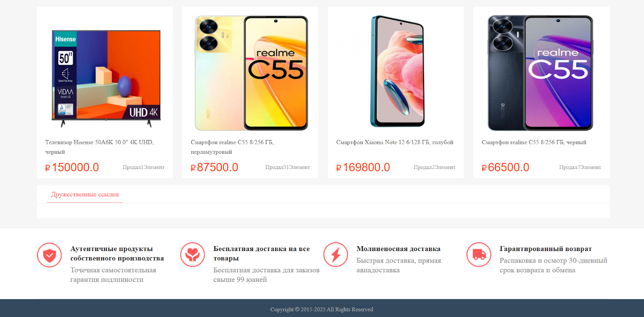The height and width of the screenshot is (317, 644).
Task: Open Смартфон realme C55 перламутровый title link
Action: coord(232,147)
